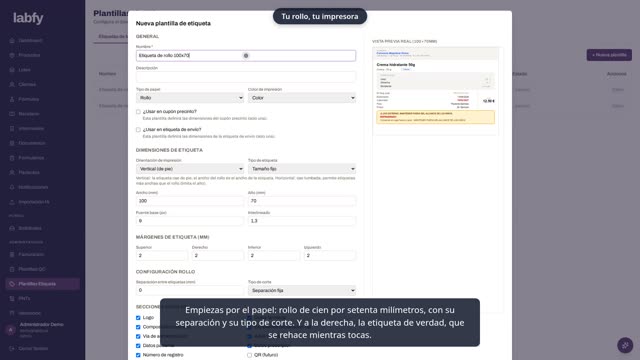Viewport: 640px width, 360px height.
Task: Click the icon inside the Nombre field
Action: click(246, 56)
